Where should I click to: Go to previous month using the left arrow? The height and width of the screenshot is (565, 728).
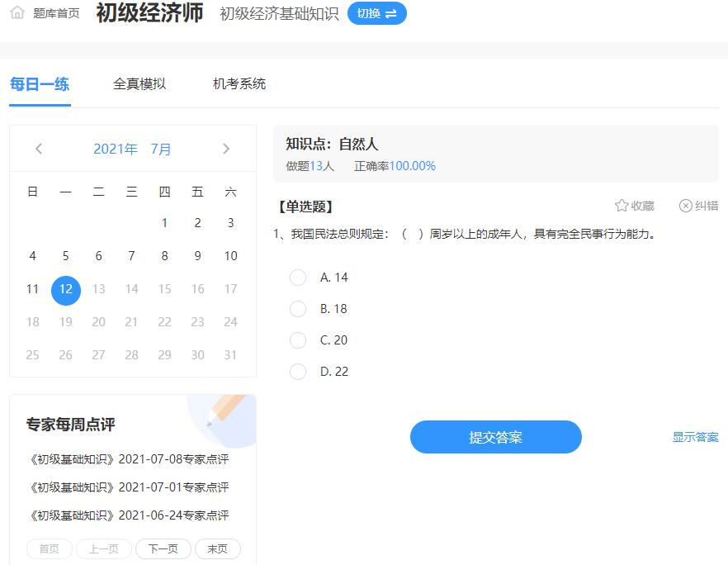[x=38, y=149]
